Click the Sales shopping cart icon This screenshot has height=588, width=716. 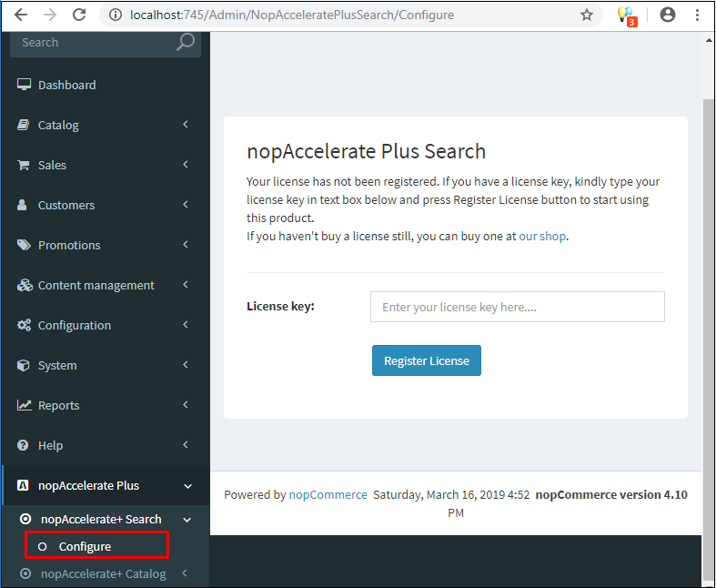tap(25, 165)
